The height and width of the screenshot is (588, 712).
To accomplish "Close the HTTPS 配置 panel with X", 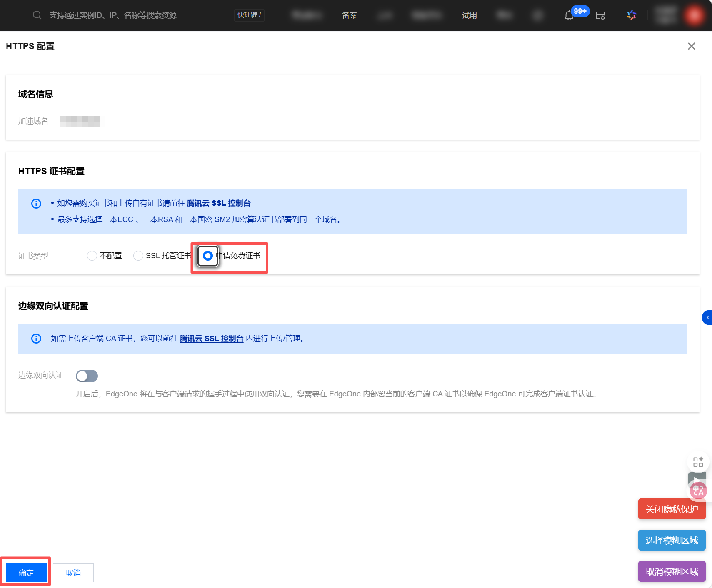I will tap(691, 46).
